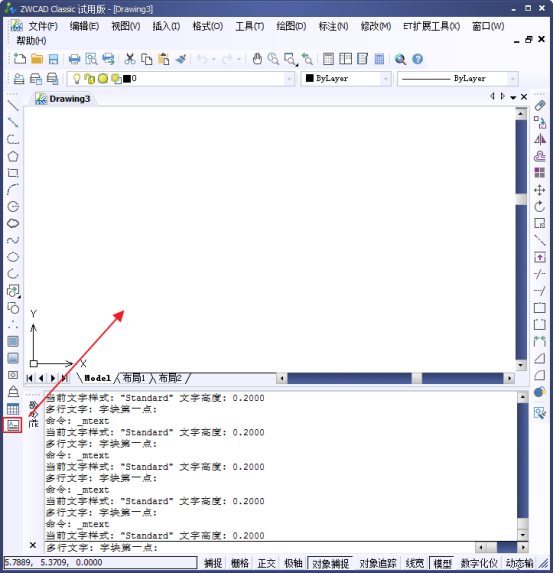Click the drawing area horizontal scrollbar

395,378
